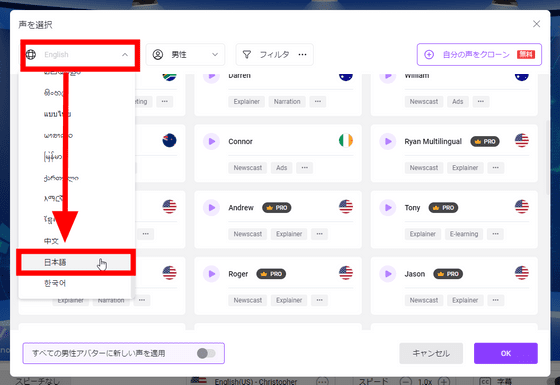Viewport: 560px width, 385px height.
Task: Open the フィルタ options menu
Action: tap(302, 54)
